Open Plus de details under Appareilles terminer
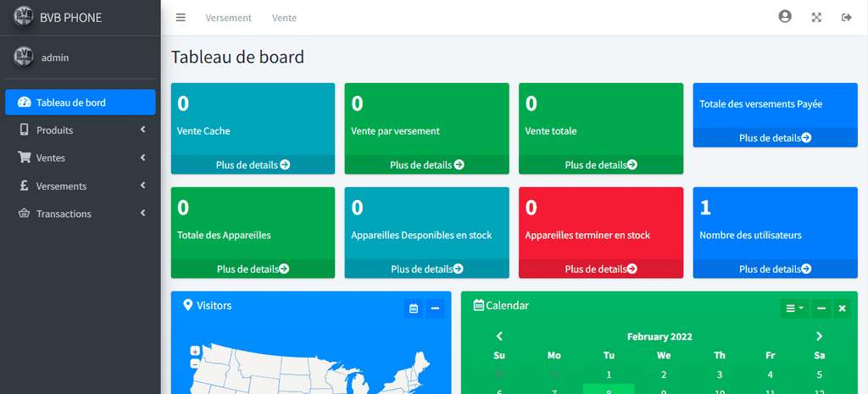Viewport: 868px width, 394px height. click(x=601, y=269)
